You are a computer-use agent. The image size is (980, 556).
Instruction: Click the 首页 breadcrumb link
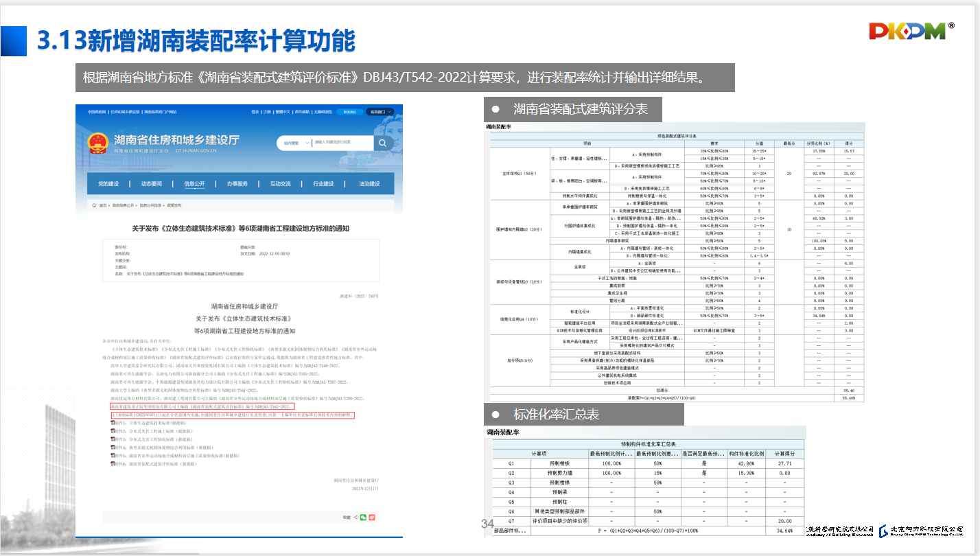click(103, 205)
